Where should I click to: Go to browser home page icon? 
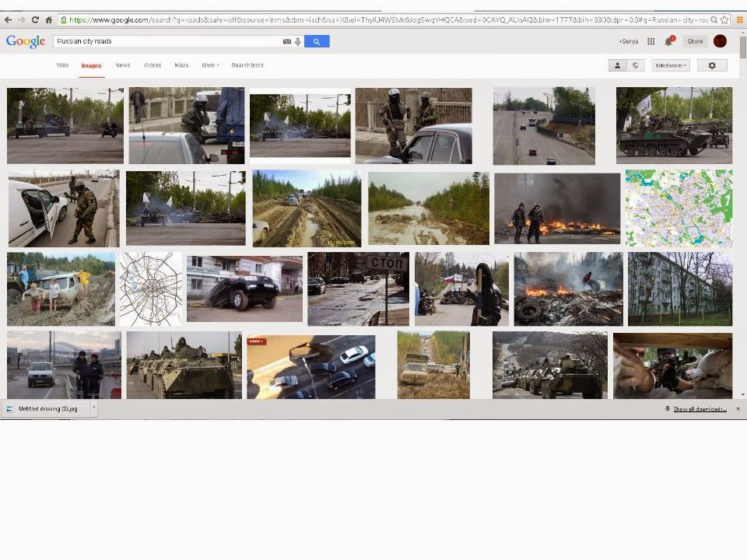[x=49, y=19]
